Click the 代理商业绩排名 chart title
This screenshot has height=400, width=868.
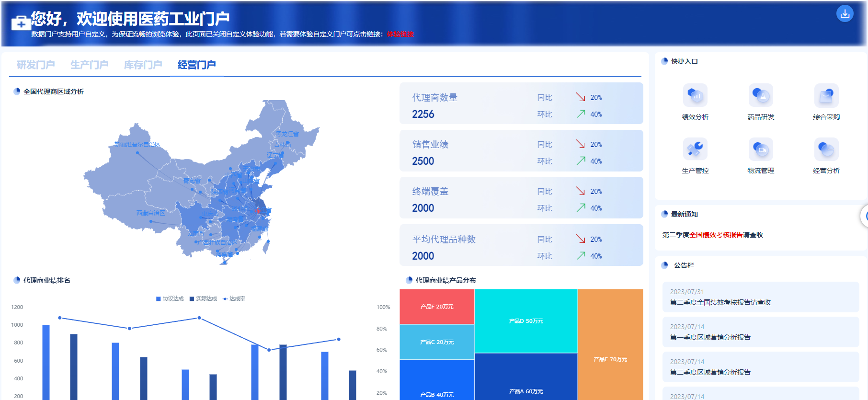pyautogui.click(x=47, y=280)
